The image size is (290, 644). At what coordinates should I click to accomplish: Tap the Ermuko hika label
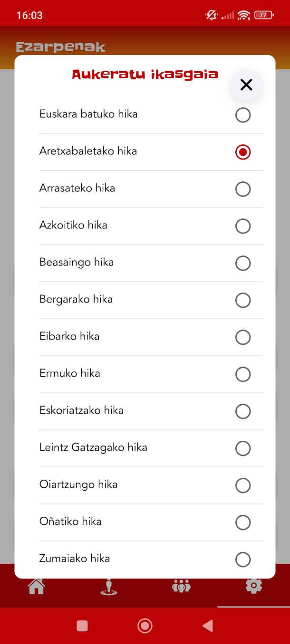point(70,373)
